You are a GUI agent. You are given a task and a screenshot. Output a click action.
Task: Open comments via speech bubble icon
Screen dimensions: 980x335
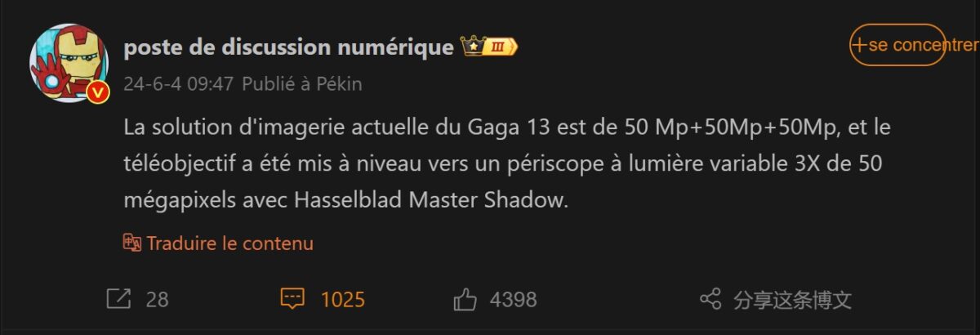(292, 299)
